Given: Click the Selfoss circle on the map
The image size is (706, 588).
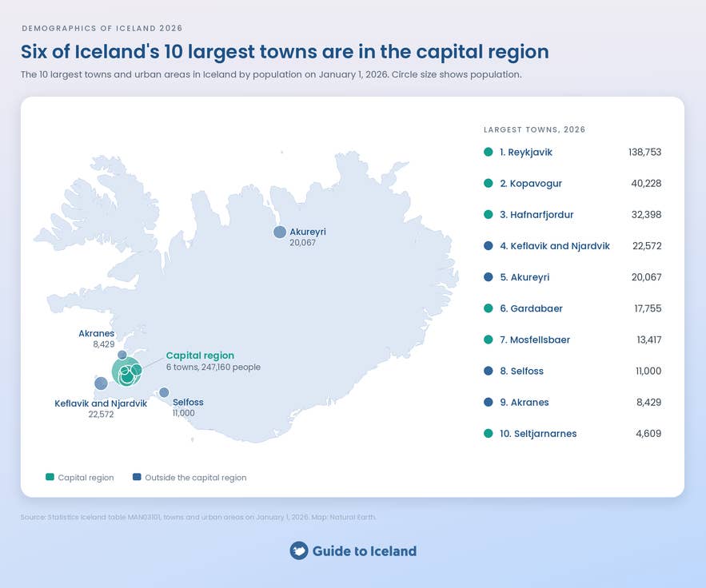Looking at the screenshot, I should tap(165, 392).
